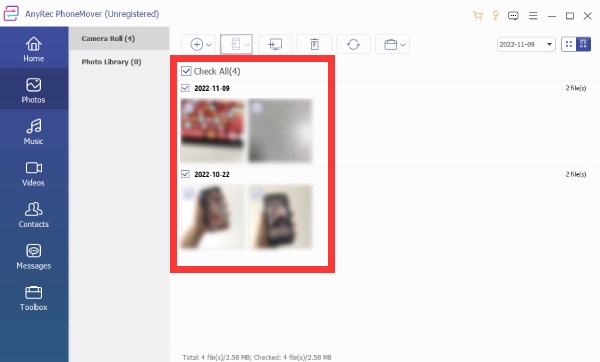Toggle the 2022-10-22 group checkbox

pos(185,174)
